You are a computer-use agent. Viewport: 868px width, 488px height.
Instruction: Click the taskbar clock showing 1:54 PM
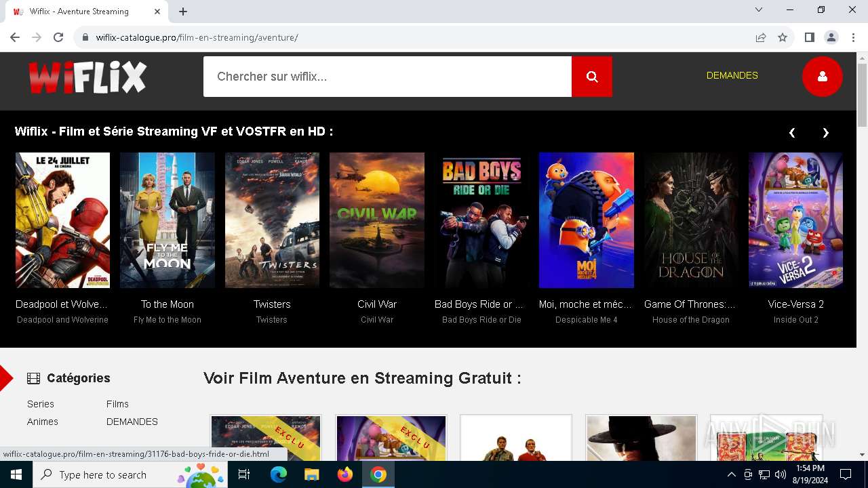coord(810,474)
